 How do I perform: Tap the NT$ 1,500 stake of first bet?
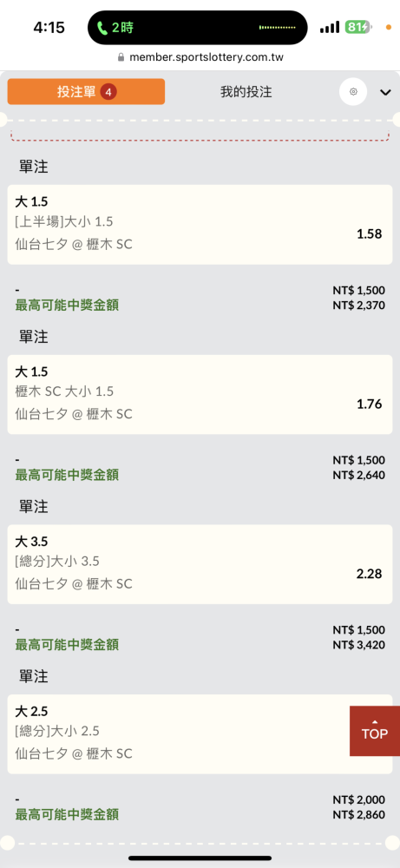358,290
